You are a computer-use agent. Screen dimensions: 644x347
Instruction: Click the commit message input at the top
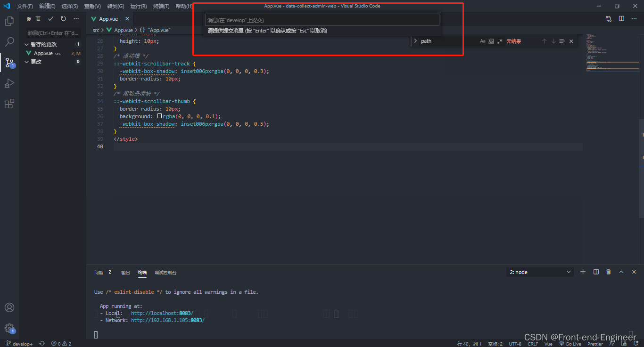322,20
